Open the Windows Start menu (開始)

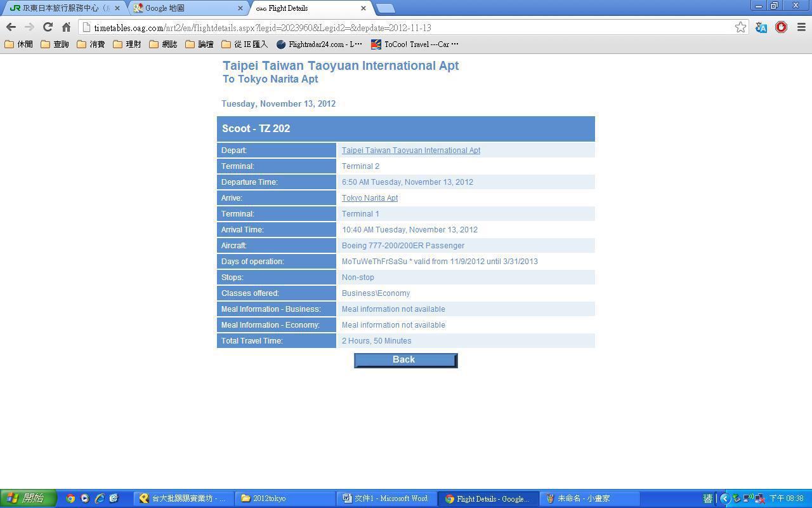pos(29,498)
